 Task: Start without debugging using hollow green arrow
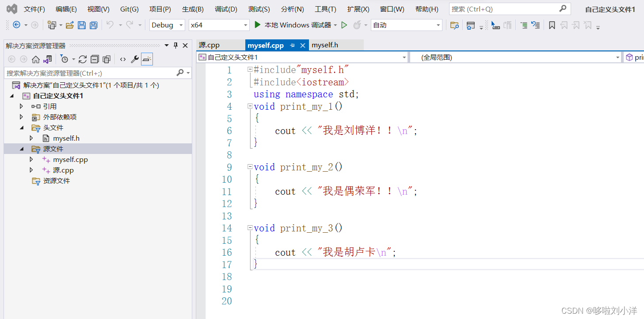344,25
